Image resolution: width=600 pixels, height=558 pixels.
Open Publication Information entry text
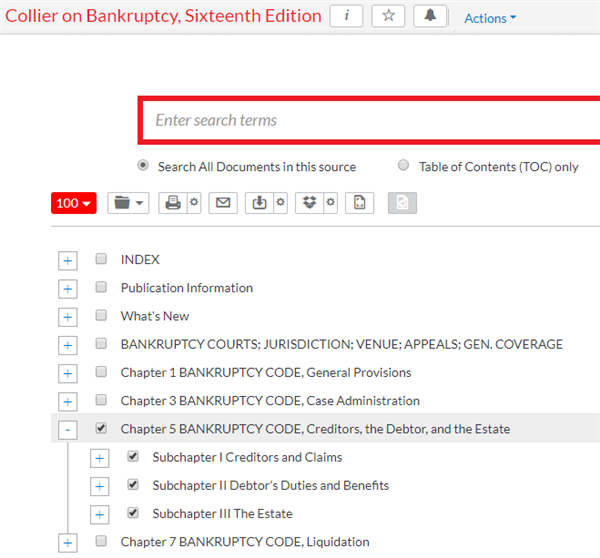point(187,288)
